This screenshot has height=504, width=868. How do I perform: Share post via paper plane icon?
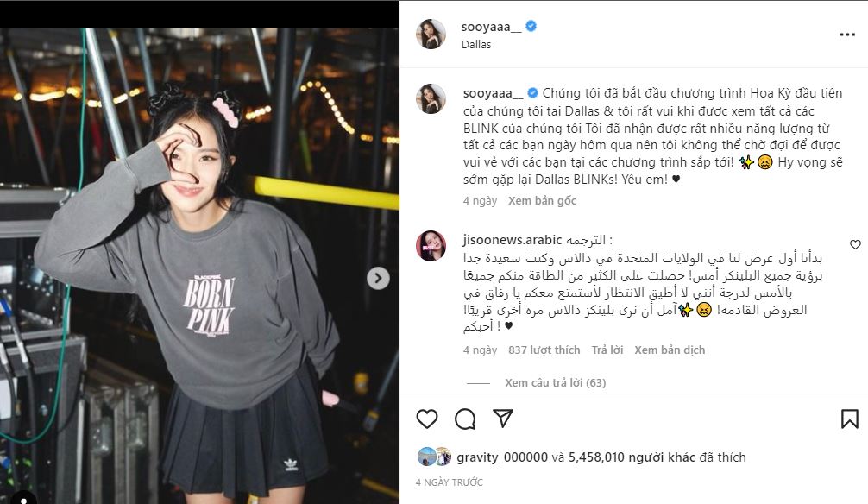[503, 419]
